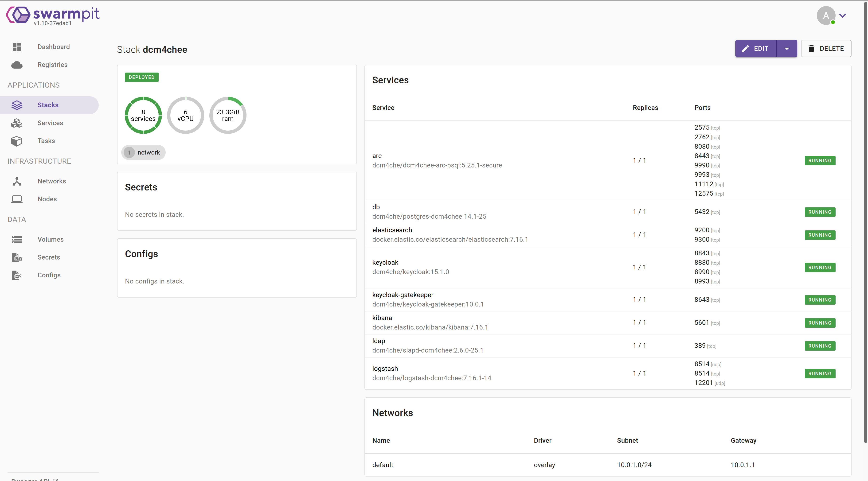Select Stacks in the sidebar menu
This screenshot has width=868, height=481.
(x=48, y=105)
